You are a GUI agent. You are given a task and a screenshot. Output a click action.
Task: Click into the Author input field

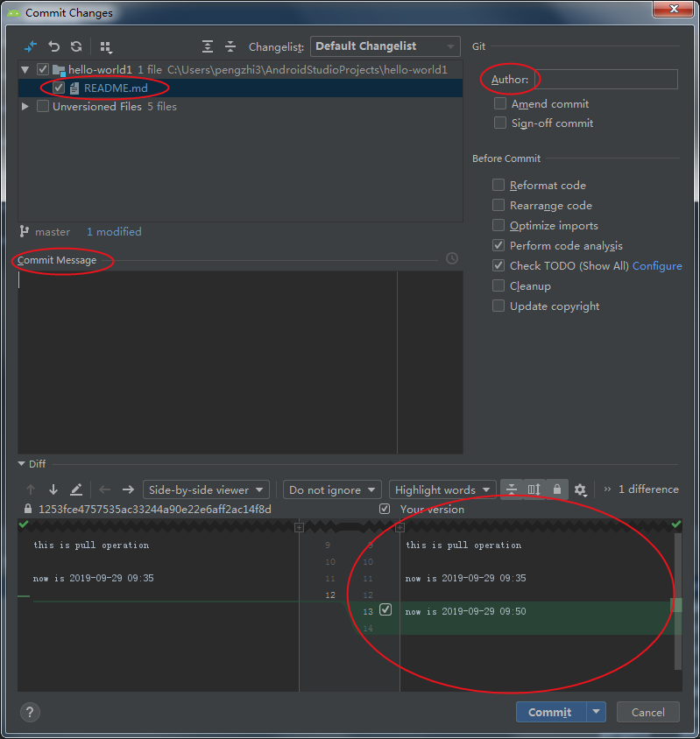click(x=606, y=79)
